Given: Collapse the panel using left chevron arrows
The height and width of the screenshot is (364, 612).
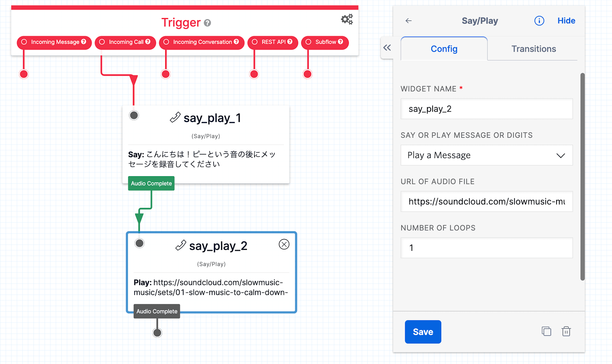Looking at the screenshot, I should point(387,48).
